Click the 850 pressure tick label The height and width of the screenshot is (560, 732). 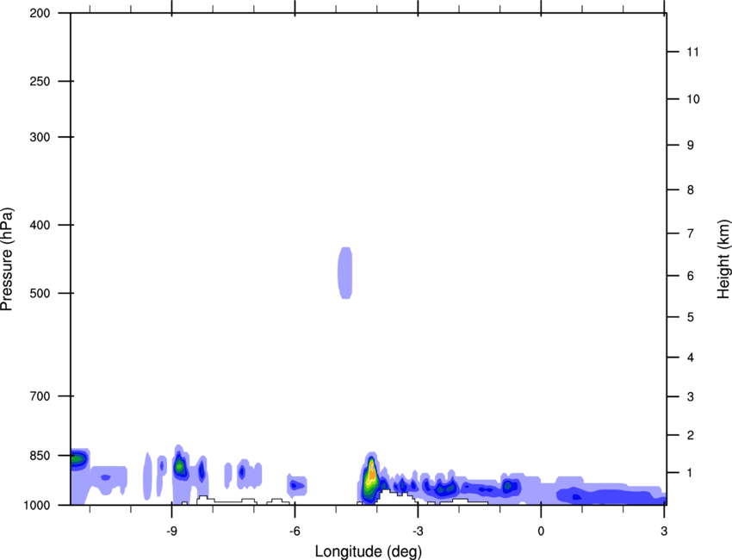coord(40,456)
